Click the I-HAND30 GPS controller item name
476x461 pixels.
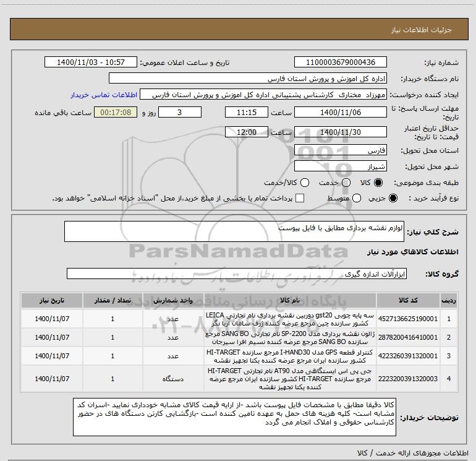pos(290,356)
